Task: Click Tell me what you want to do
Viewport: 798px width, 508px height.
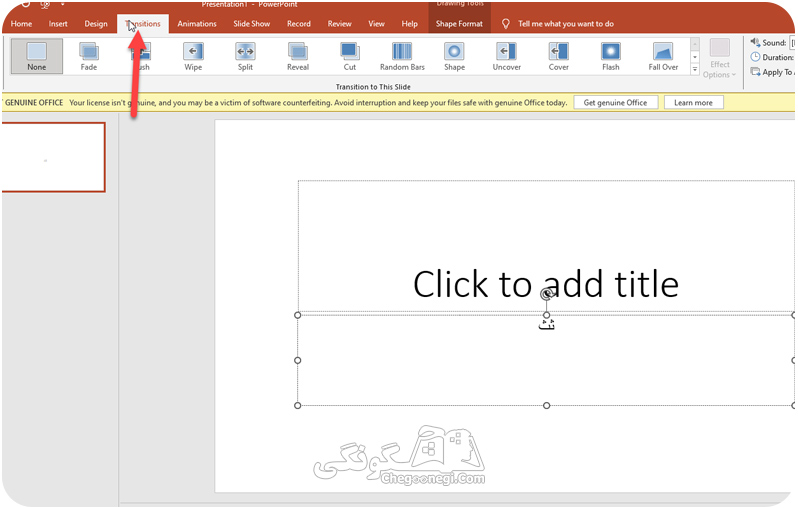Action: 565,23
